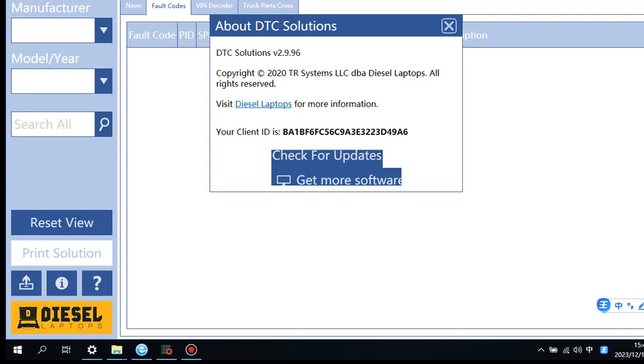Screen dimensions: 644x364
Task: Click the battery tray icon
Action: [553, 350]
